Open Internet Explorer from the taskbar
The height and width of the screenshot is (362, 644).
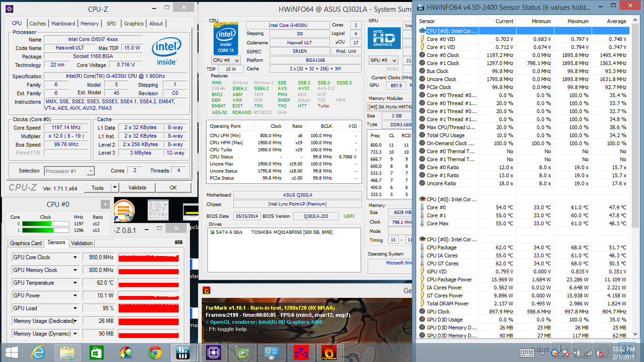click(x=39, y=352)
